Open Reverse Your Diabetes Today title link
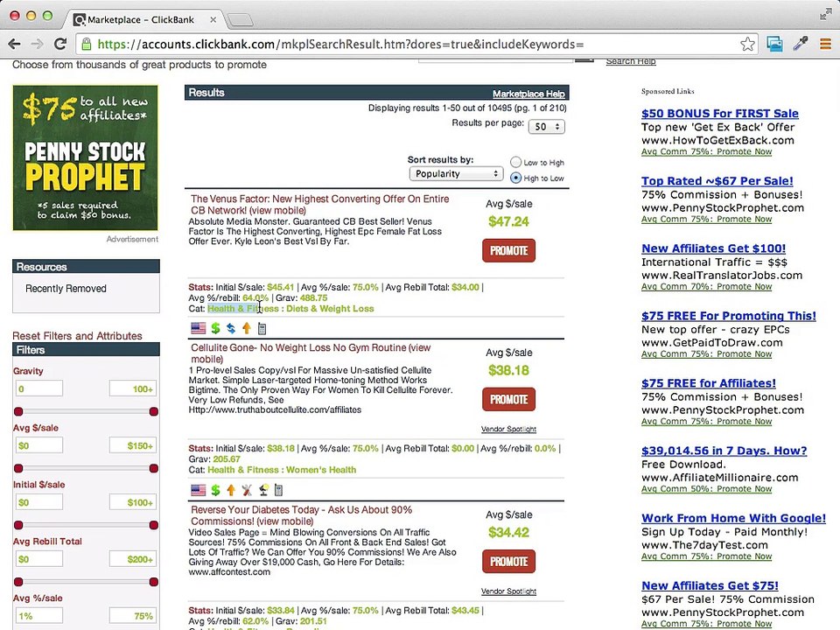This screenshot has height=630, width=840. 301,515
